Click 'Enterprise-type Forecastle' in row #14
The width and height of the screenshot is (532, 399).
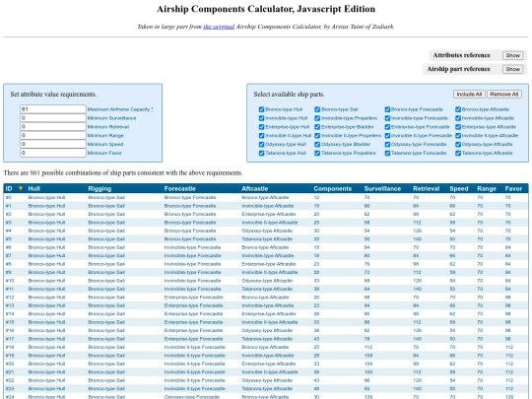[x=193, y=314]
